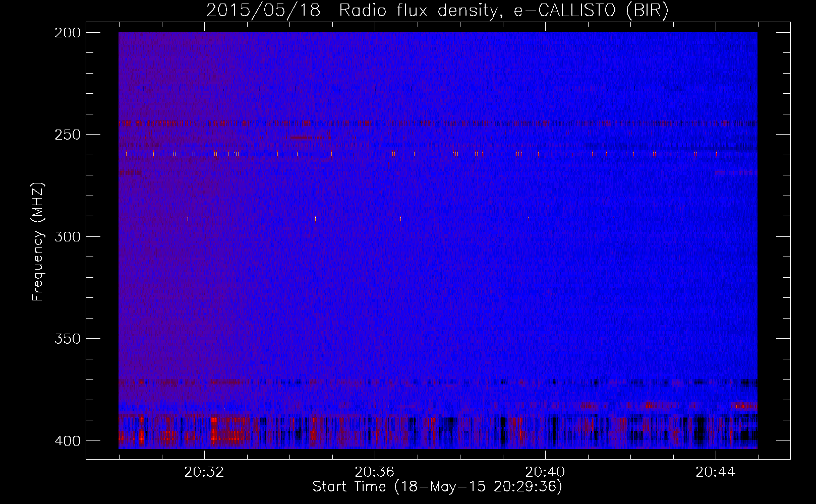This screenshot has width=816, height=504.
Task: Click the 20:36 time tick label
Action: click(375, 472)
